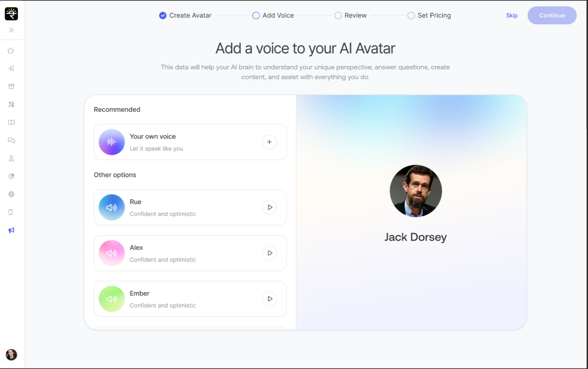Click the pink Alex speaker icon
This screenshot has width=588, height=369.
click(x=112, y=253)
